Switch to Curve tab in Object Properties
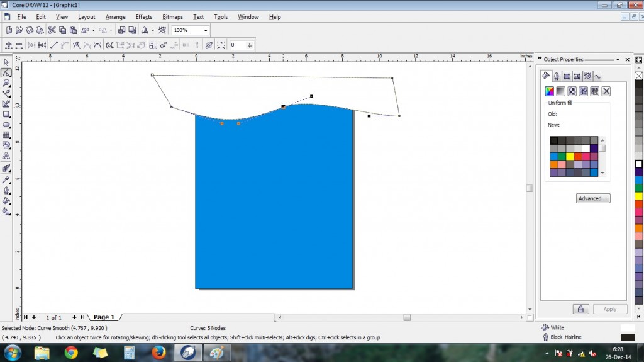Viewport: 644px width, 362px height. pos(597,76)
